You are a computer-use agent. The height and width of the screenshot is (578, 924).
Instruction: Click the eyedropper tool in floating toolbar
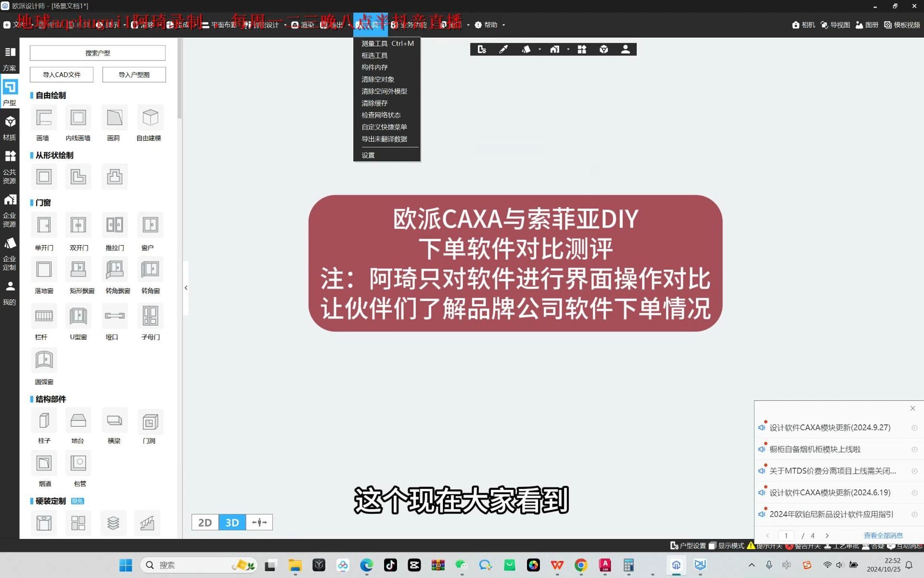pyautogui.click(x=503, y=49)
